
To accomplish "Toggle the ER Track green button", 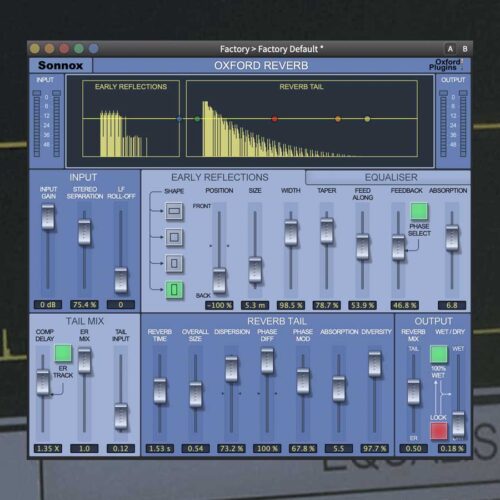I will coord(63,353).
